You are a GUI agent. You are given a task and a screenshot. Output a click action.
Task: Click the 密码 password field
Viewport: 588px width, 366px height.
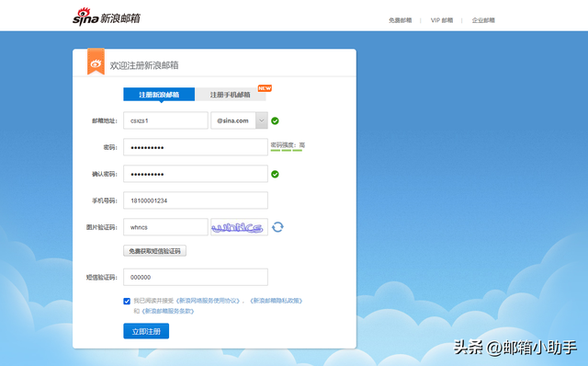[x=196, y=147]
